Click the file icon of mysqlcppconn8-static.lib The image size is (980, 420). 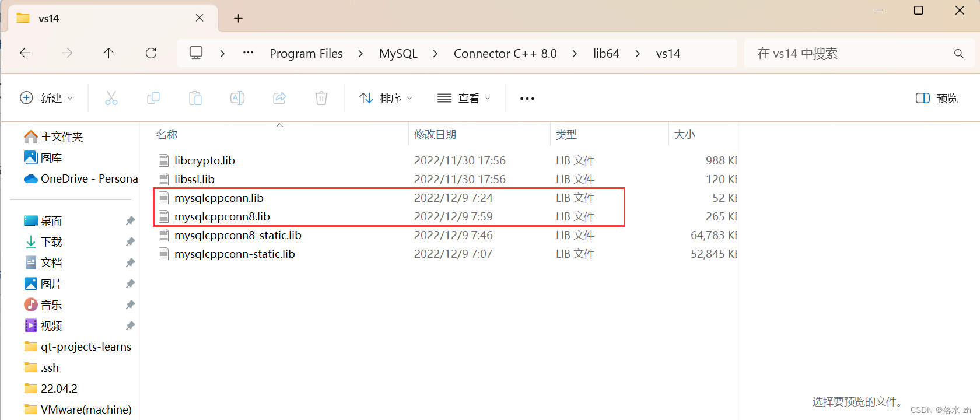click(164, 235)
